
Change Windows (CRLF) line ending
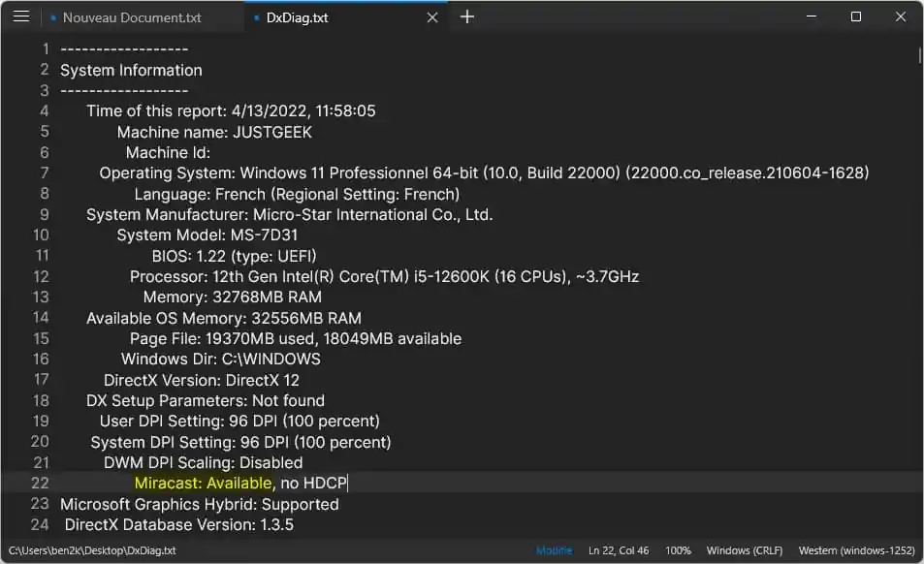tap(745, 550)
